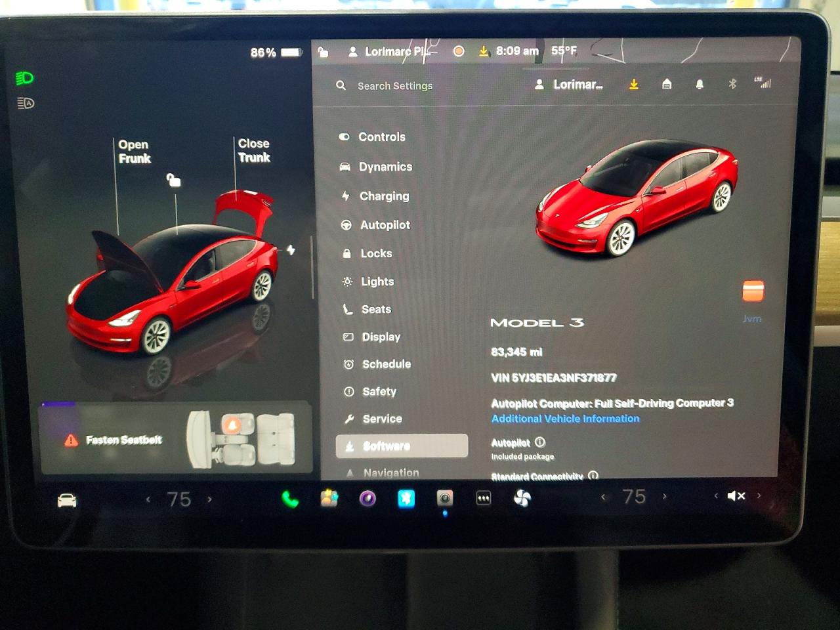Open the purple Camera app icon
The width and height of the screenshot is (840, 630).
[x=367, y=499]
